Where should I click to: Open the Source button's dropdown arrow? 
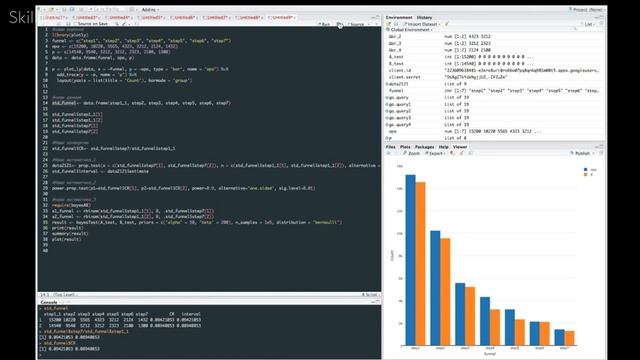point(369,24)
